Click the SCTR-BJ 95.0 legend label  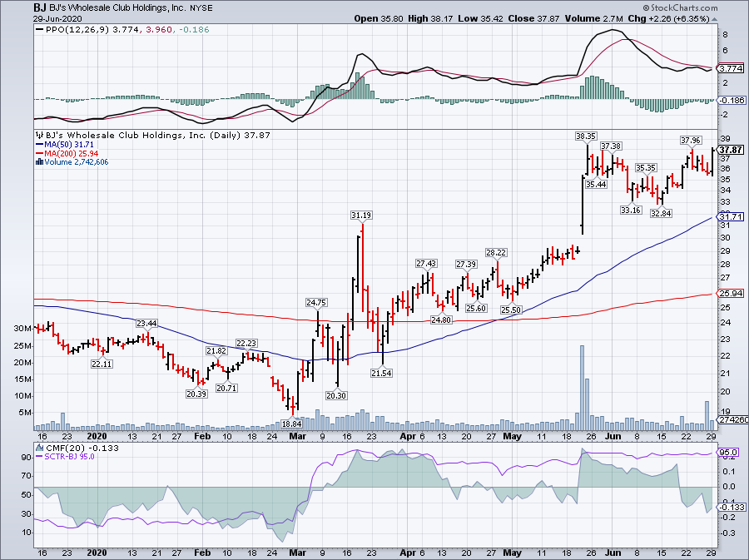pyautogui.click(x=69, y=457)
